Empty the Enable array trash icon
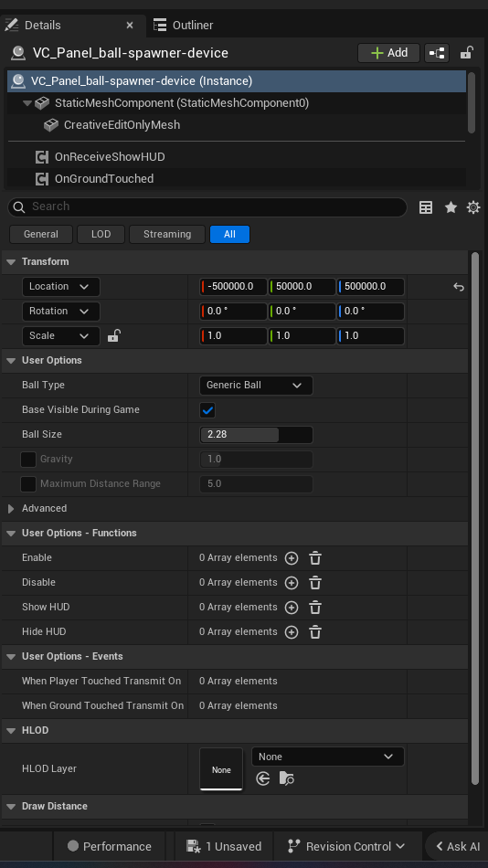Screen dimensions: 488x868 [x=315, y=558]
